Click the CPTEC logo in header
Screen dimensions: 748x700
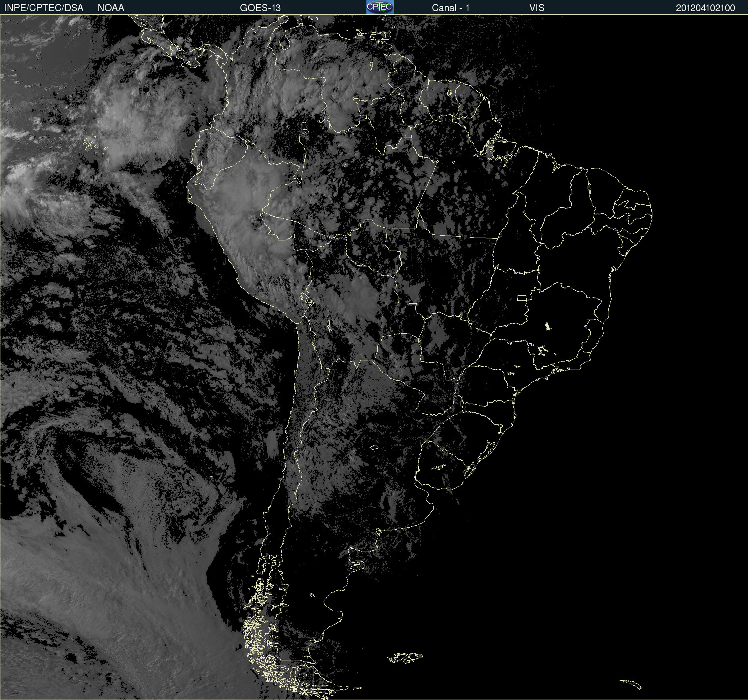tap(380, 7)
